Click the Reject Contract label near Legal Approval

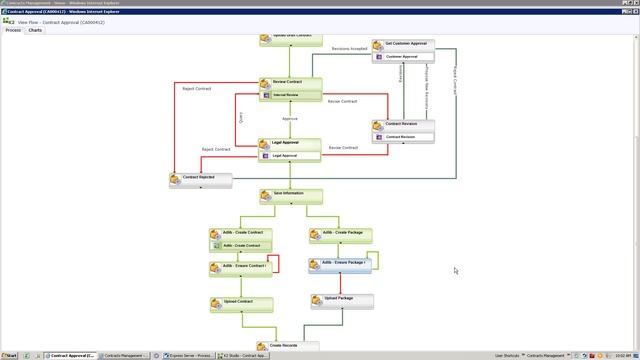pyautogui.click(x=216, y=149)
